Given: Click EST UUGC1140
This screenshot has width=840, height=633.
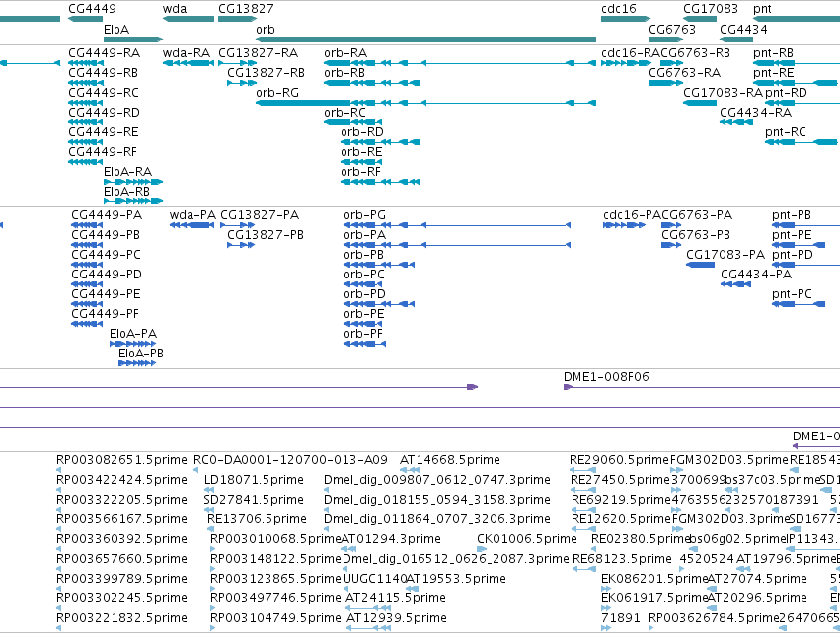Looking at the screenshot, I should 374,579.
